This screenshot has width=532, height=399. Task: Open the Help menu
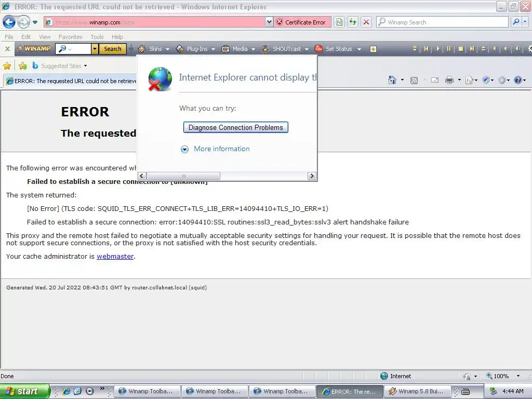pos(117,37)
